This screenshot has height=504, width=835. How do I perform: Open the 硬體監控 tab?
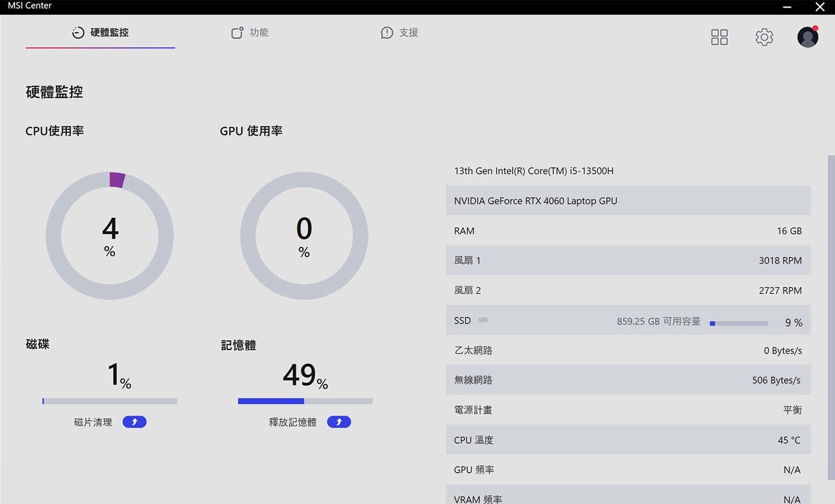pyautogui.click(x=100, y=32)
